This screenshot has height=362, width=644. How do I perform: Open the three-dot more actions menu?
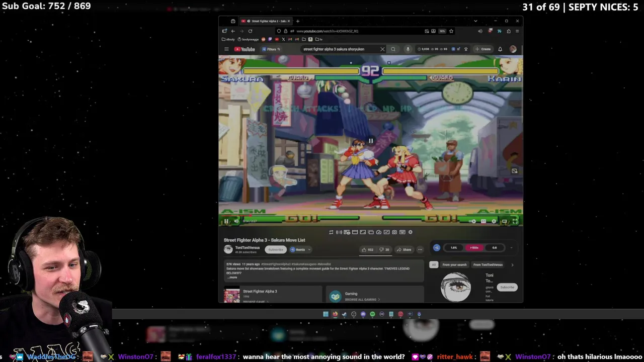pyautogui.click(x=420, y=249)
